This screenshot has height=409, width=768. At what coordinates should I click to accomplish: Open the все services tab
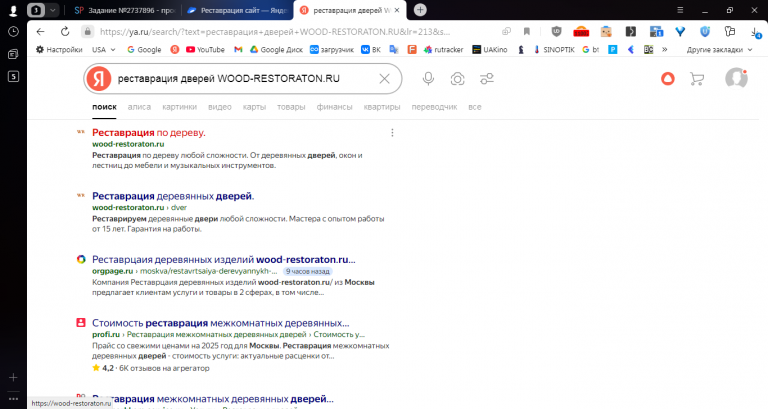click(475, 107)
